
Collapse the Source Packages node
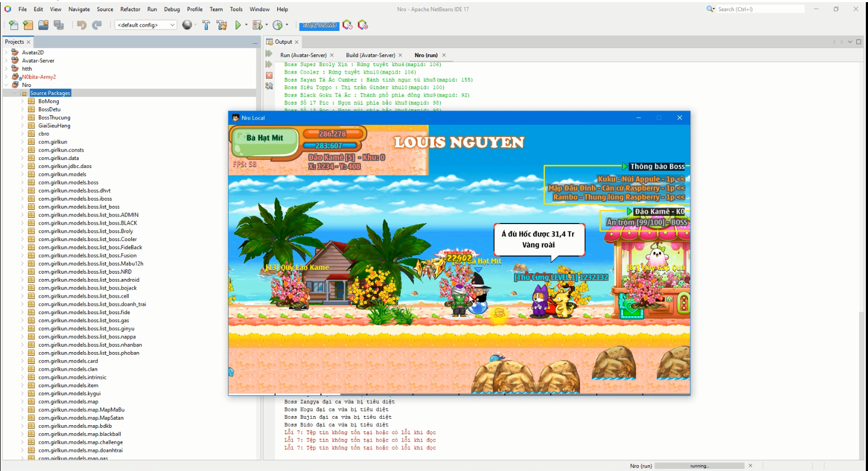pyautogui.click(x=14, y=93)
